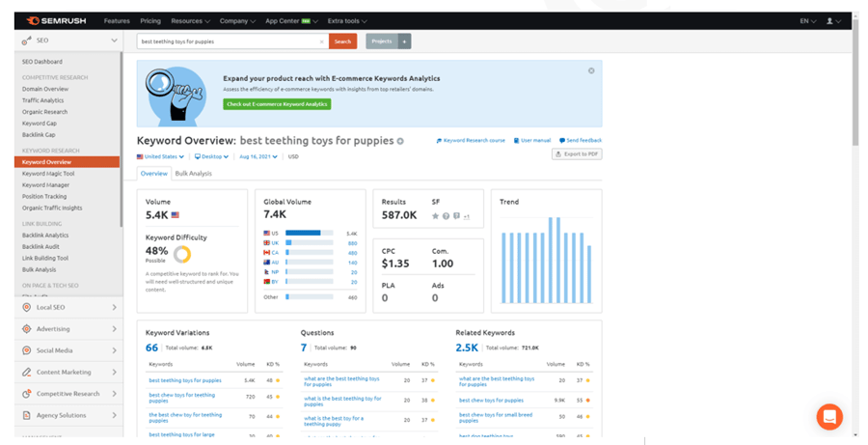Click the speech bubble SERP feature icon
Viewport: 868px width, 445px height.
456,216
